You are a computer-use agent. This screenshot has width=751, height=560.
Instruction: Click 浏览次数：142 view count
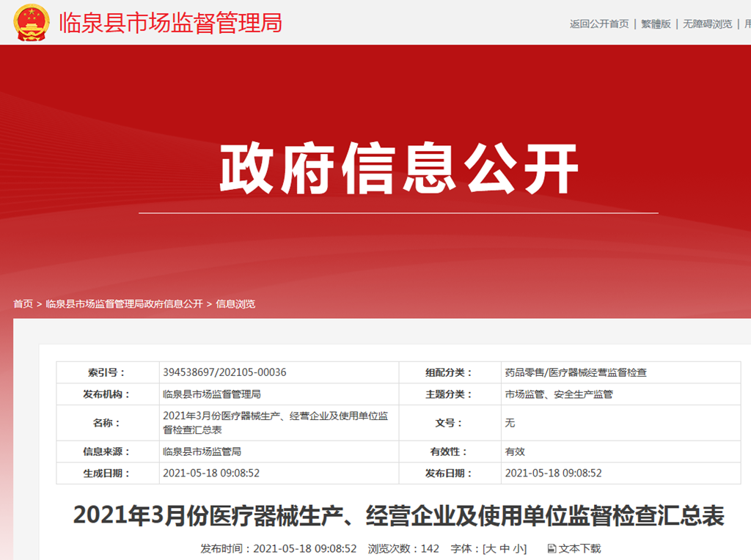[403, 548]
